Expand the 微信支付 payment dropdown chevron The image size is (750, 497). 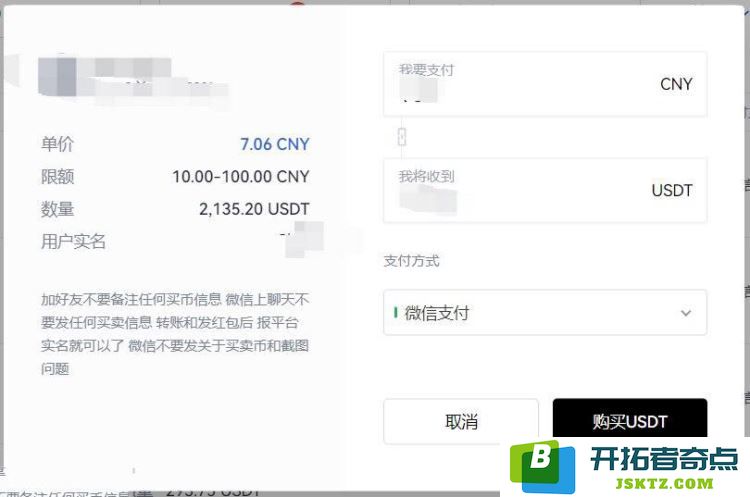(686, 313)
